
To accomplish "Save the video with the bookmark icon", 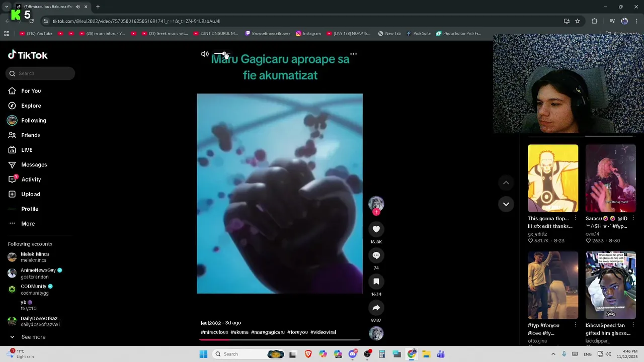I will 376,282.
